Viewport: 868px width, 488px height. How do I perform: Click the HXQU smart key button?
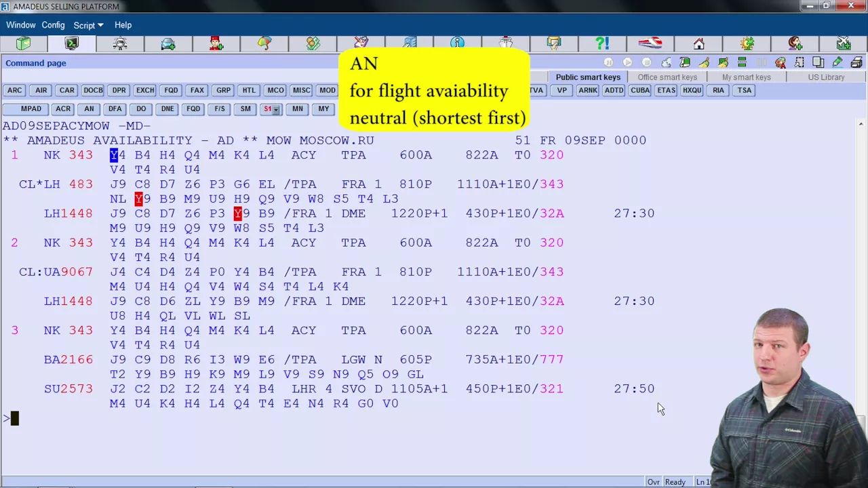coord(692,90)
